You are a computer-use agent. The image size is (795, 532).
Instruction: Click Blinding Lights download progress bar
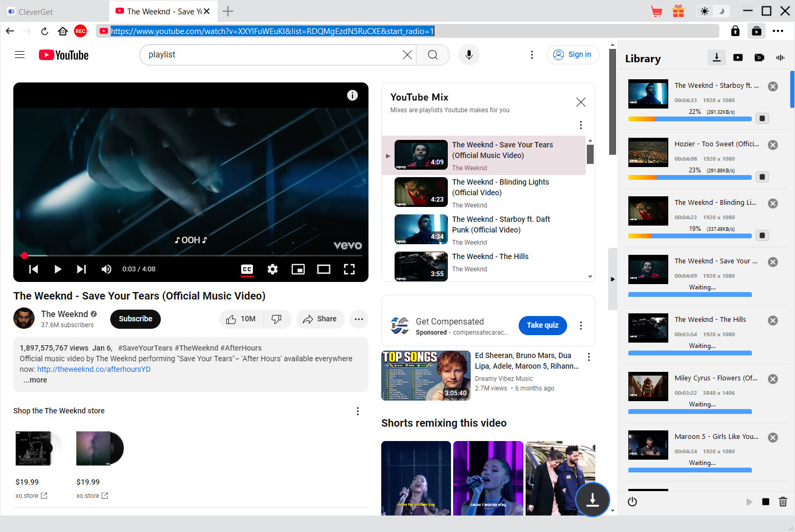pyautogui.click(x=690, y=236)
